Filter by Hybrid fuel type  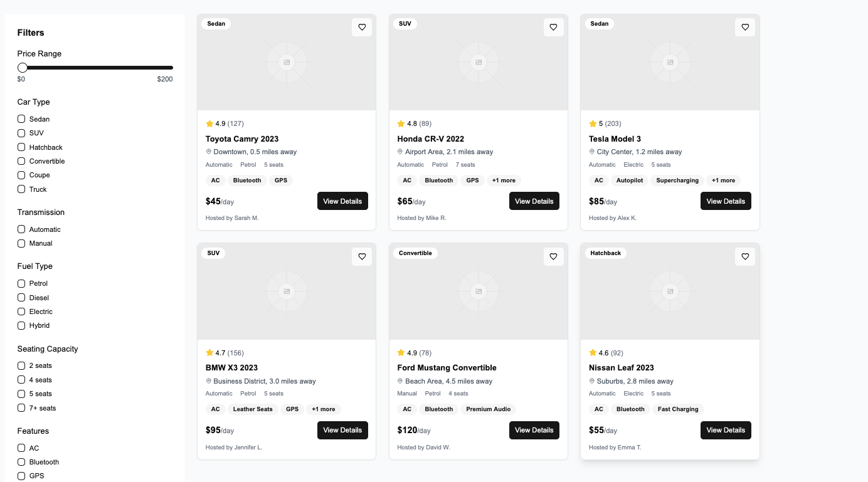21,325
